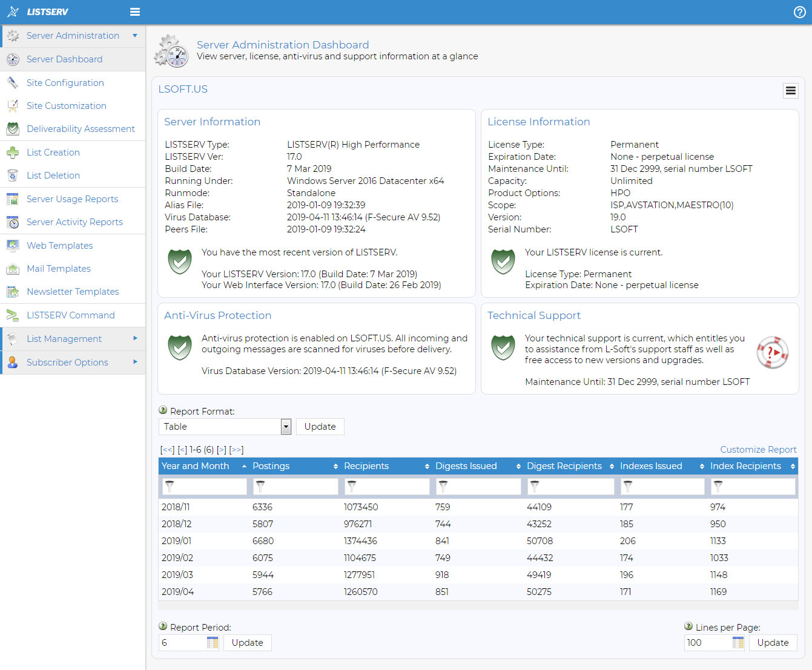Click the Technical Support lifebuoy icon
Image resolution: width=812 pixels, height=670 pixels.
773,352
